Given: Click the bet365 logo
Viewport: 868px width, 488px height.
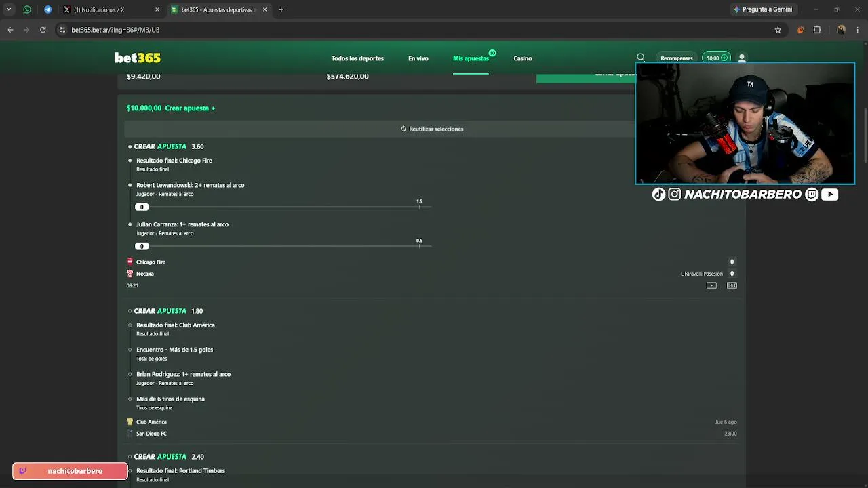Looking at the screenshot, I should [x=138, y=58].
